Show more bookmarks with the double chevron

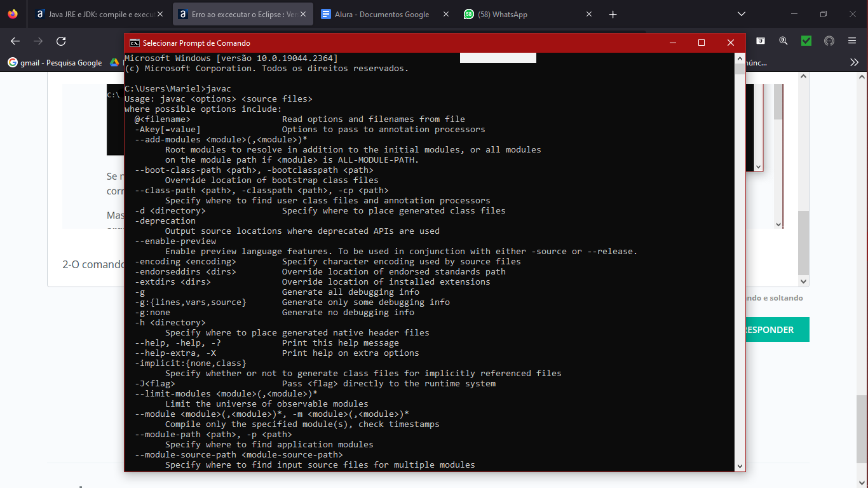tap(854, 62)
